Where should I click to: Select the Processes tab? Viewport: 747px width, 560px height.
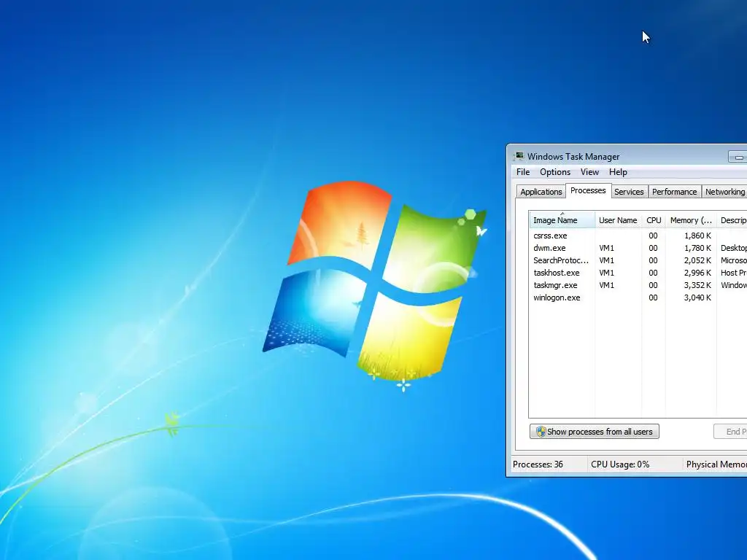point(588,190)
